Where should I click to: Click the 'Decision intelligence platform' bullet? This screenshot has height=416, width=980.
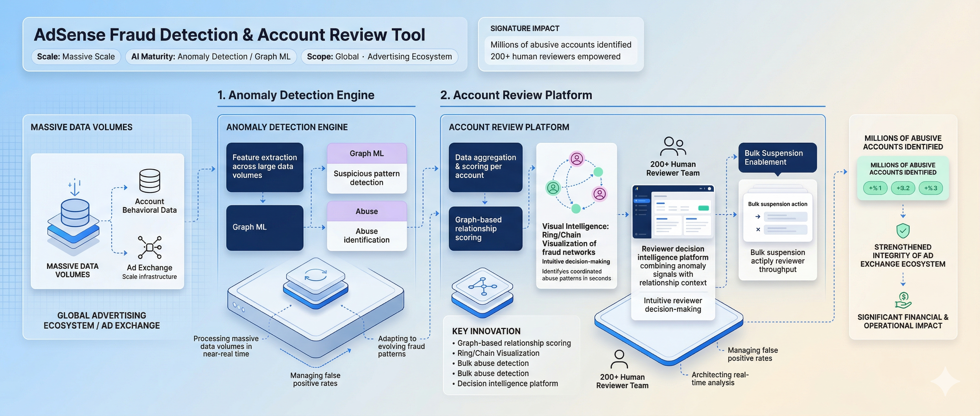508,383
